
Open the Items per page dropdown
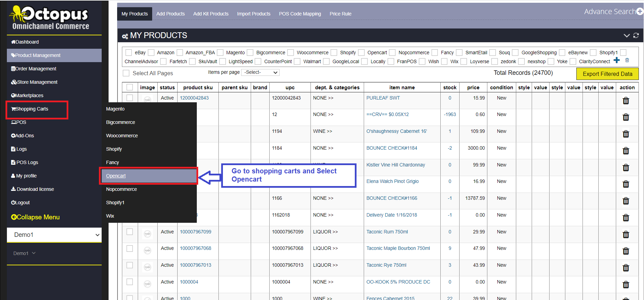click(260, 72)
